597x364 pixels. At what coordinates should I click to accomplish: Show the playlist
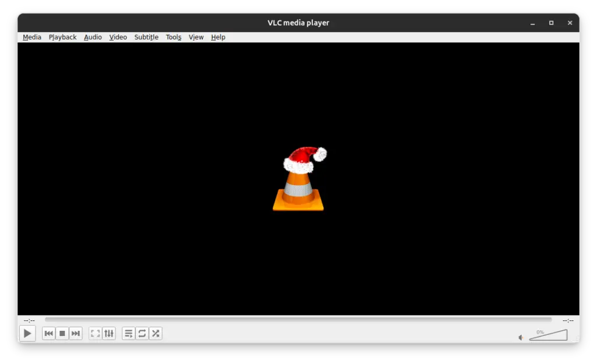(128, 333)
